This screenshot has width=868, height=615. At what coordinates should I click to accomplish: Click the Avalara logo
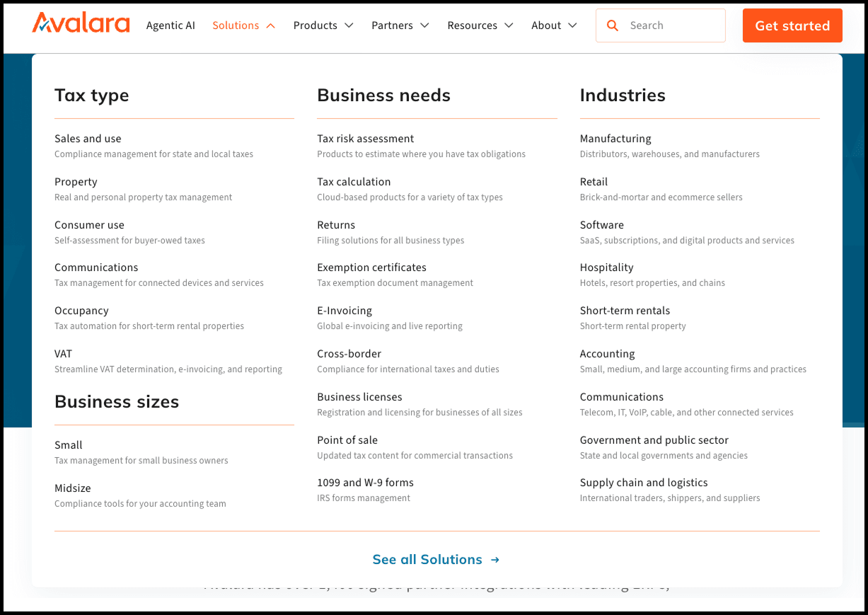click(x=80, y=22)
